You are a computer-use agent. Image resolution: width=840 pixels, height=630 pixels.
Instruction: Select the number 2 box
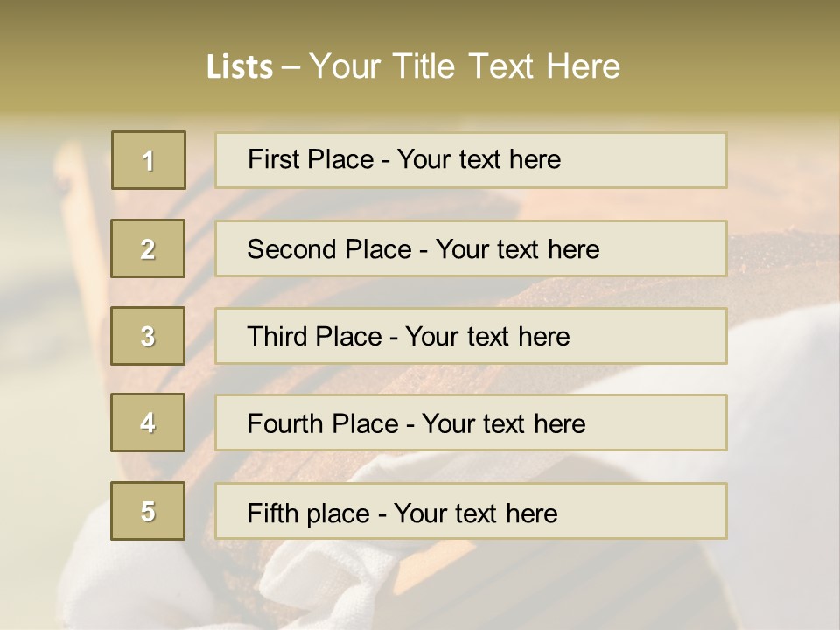(148, 248)
